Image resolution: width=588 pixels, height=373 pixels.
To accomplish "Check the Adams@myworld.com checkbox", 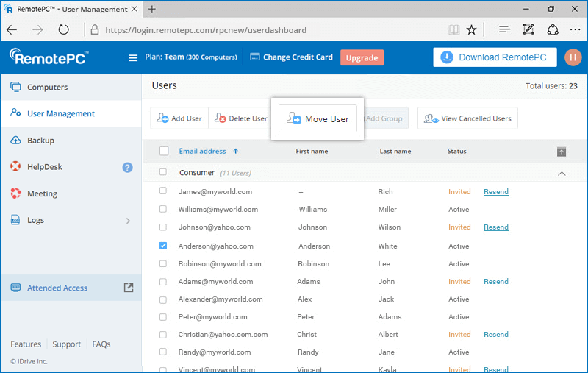I will coord(163,282).
